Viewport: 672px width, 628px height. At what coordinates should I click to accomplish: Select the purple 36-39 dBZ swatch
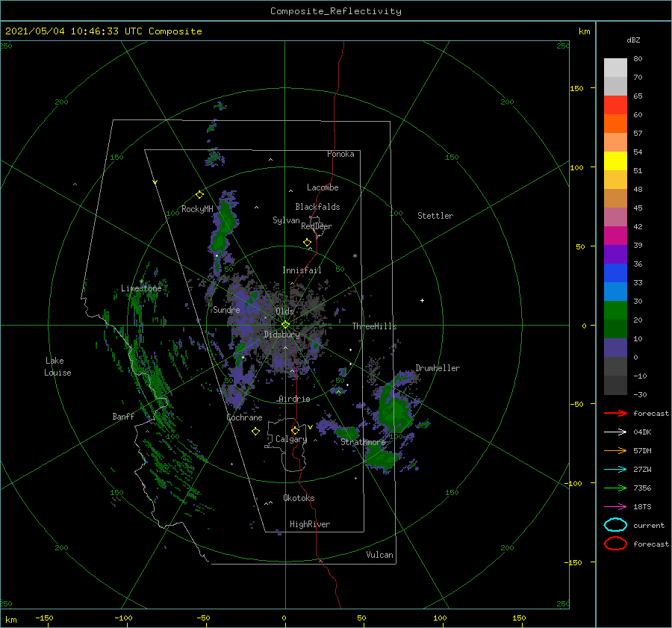tap(615, 255)
